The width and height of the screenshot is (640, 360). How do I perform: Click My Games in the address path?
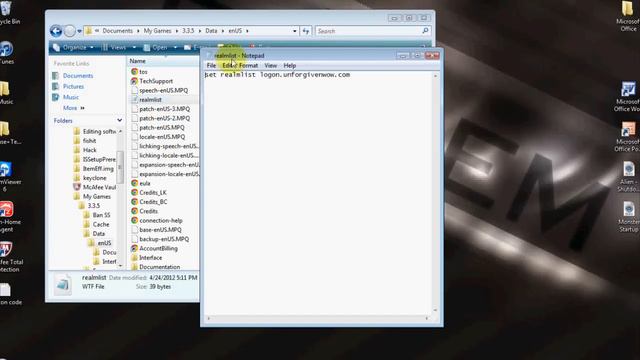tap(158, 31)
